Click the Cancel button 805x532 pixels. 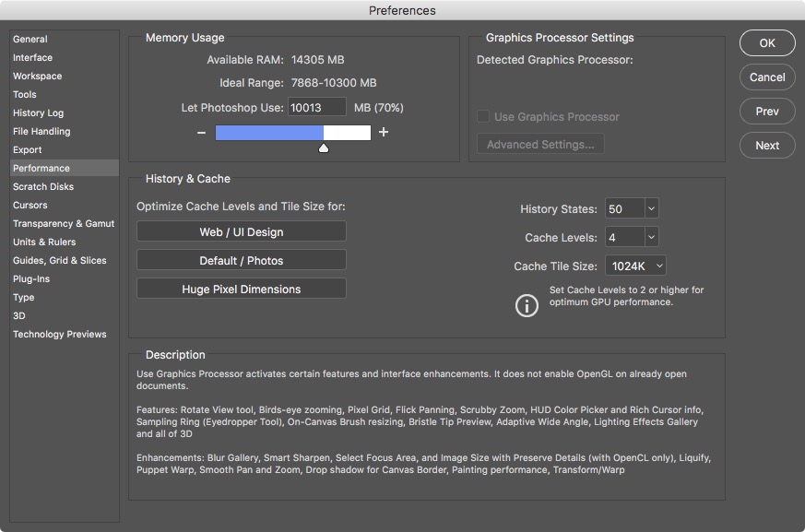click(x=767, y=77)
